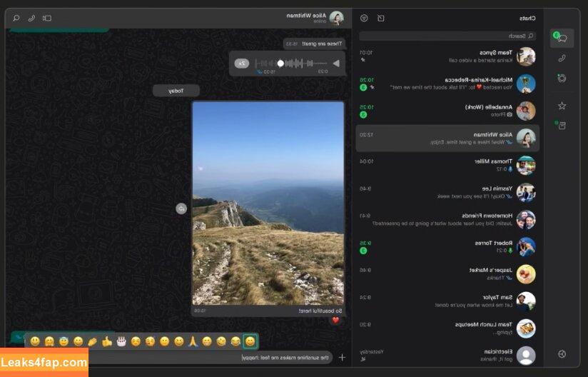Open the Electrician chat
The height and width of the screenshot is (377, 588).
(447, 356)
